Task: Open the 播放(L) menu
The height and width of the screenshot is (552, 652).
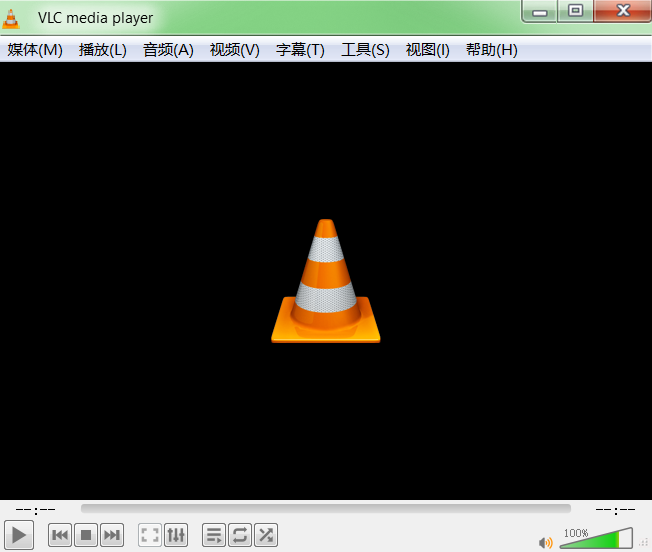Action: pos(103,50)
